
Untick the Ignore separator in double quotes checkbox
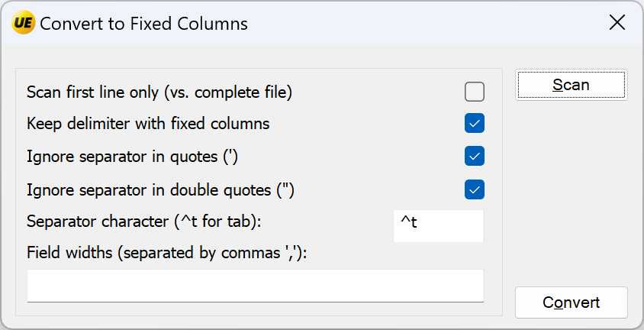coord(475,189)
